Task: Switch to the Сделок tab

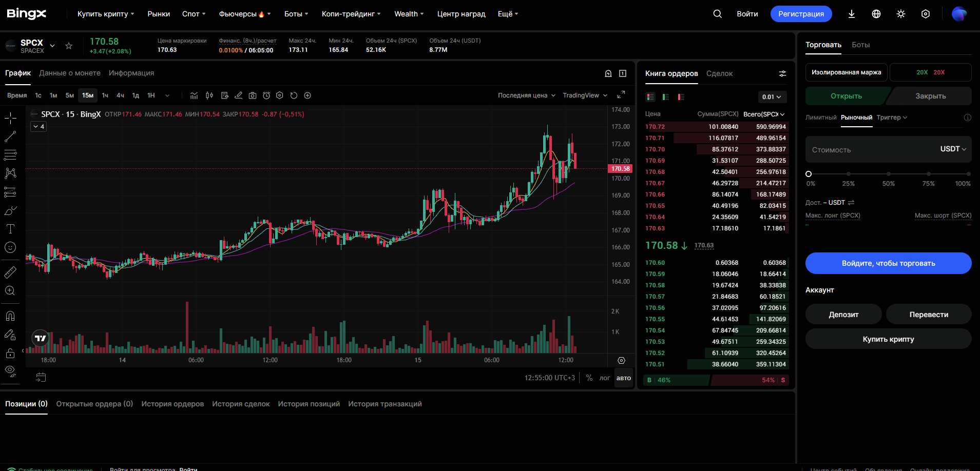Action: pyautogui.click(x=719, y=73)
